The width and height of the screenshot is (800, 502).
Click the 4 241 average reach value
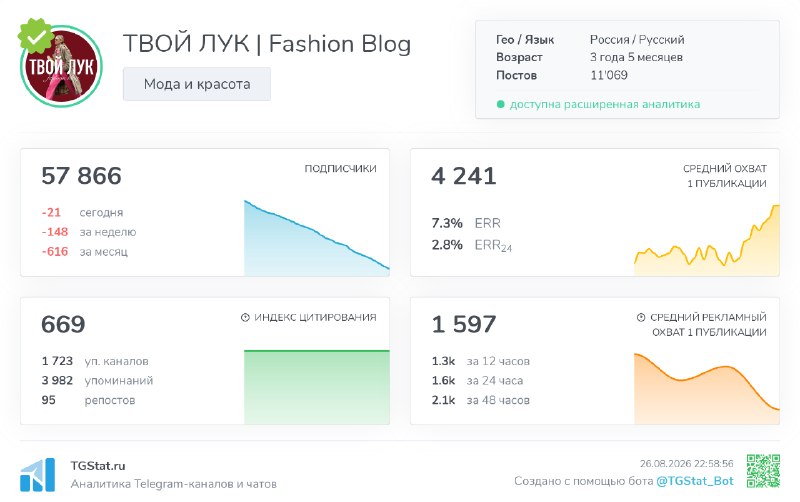point(464,176)
